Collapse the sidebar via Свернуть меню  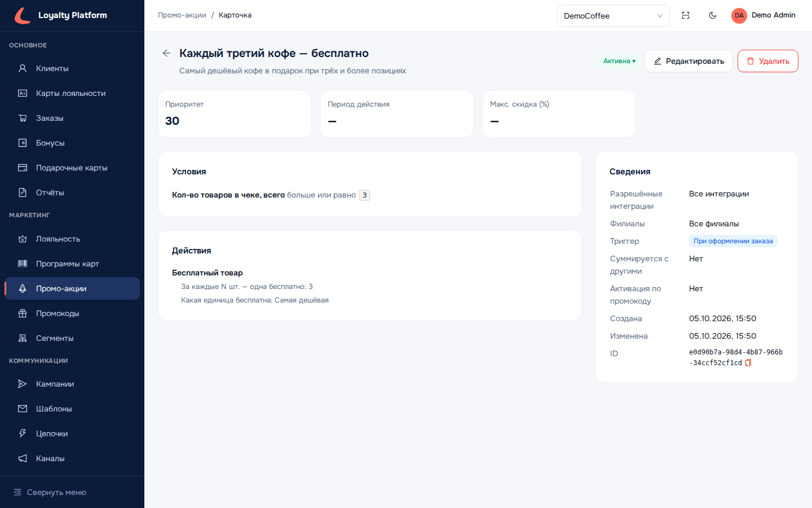tap(50, 492)
